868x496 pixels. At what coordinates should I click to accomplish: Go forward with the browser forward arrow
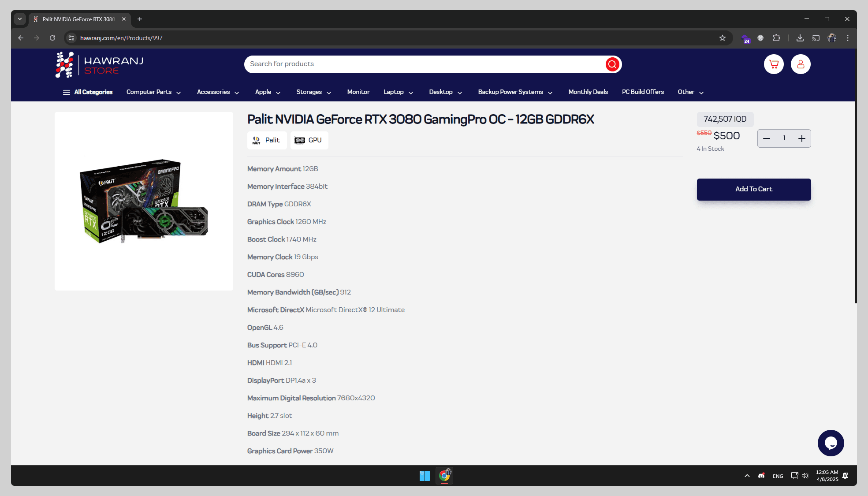(37, 38)
